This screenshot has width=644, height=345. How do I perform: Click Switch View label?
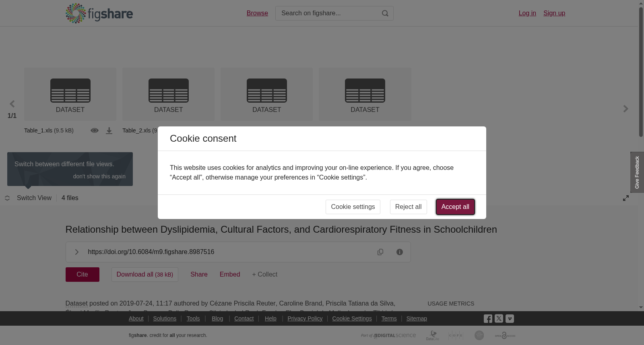(34, 198)
